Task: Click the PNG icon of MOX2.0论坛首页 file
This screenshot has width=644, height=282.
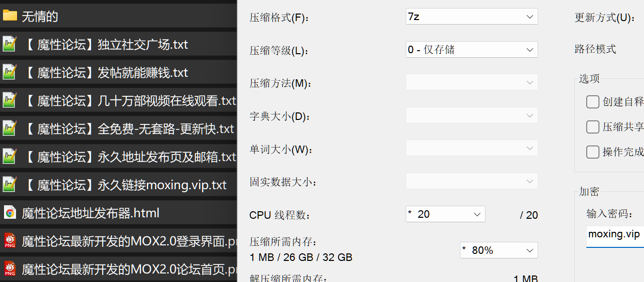Action: click(x=10, y=269)
